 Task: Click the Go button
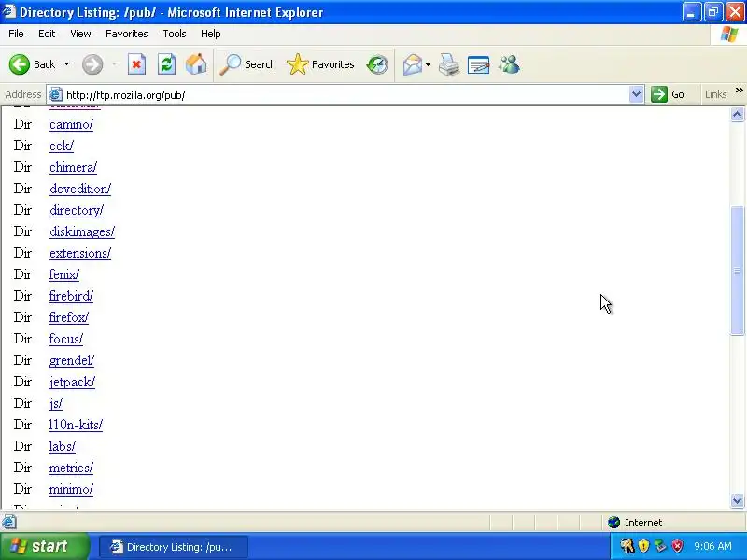coord(668,94)
